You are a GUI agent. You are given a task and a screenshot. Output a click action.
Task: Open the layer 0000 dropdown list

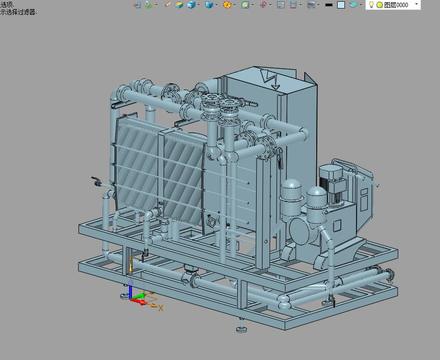point(416,4)
